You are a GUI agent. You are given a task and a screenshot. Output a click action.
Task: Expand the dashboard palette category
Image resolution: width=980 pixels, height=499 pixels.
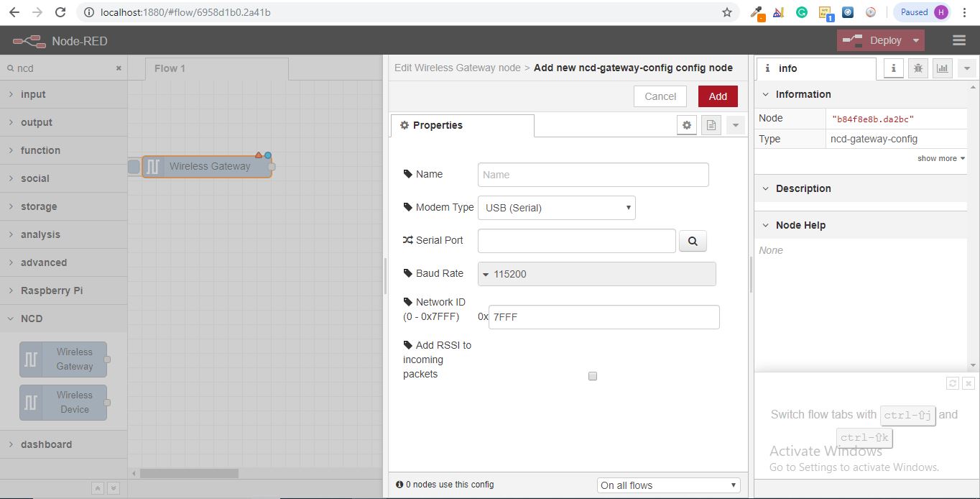[64, 444]
